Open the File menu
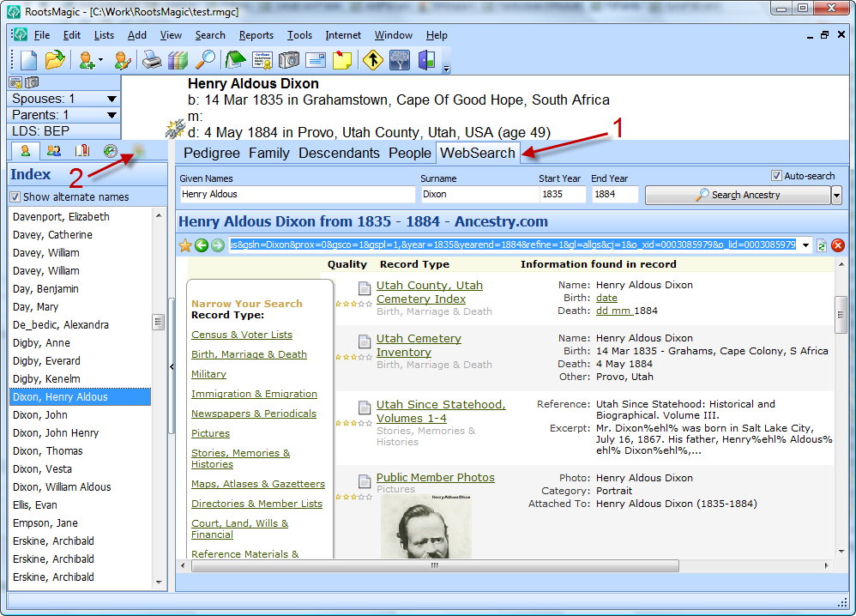 pos(41,35)
